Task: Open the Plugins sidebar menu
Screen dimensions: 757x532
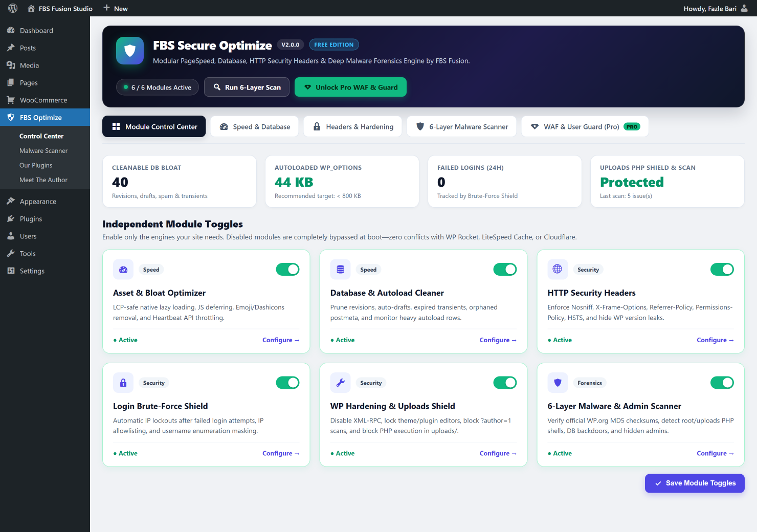Action: pyautogui.click(x=45, y=219)
